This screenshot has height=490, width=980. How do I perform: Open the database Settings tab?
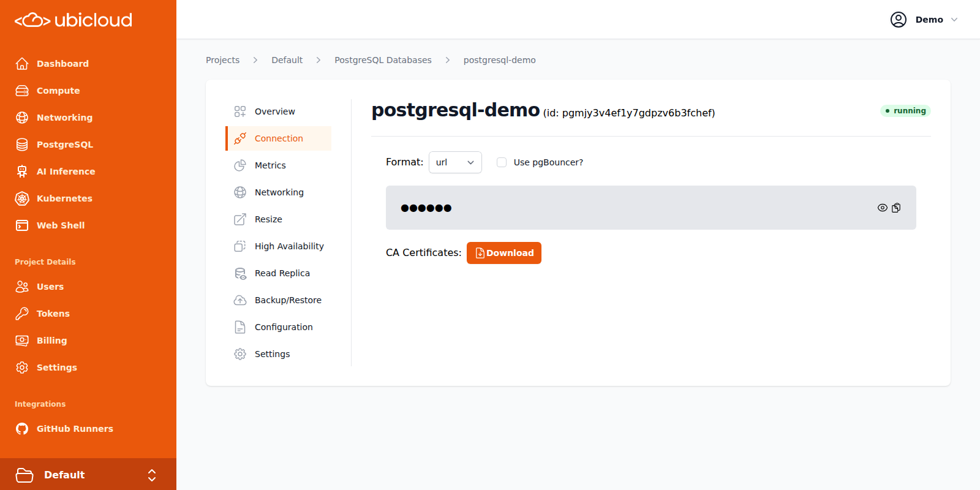pyautogui.click(x=279, y=354)
